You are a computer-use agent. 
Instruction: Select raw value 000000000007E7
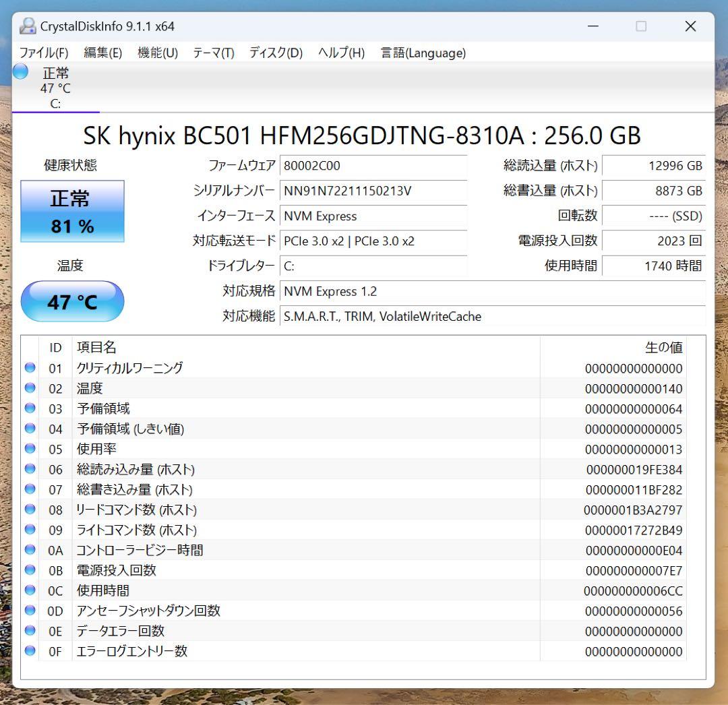(x=634, y=570)
